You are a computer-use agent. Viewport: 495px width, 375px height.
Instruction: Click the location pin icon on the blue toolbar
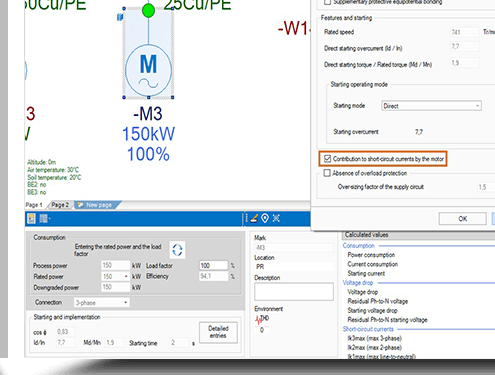tap(265, 218)
